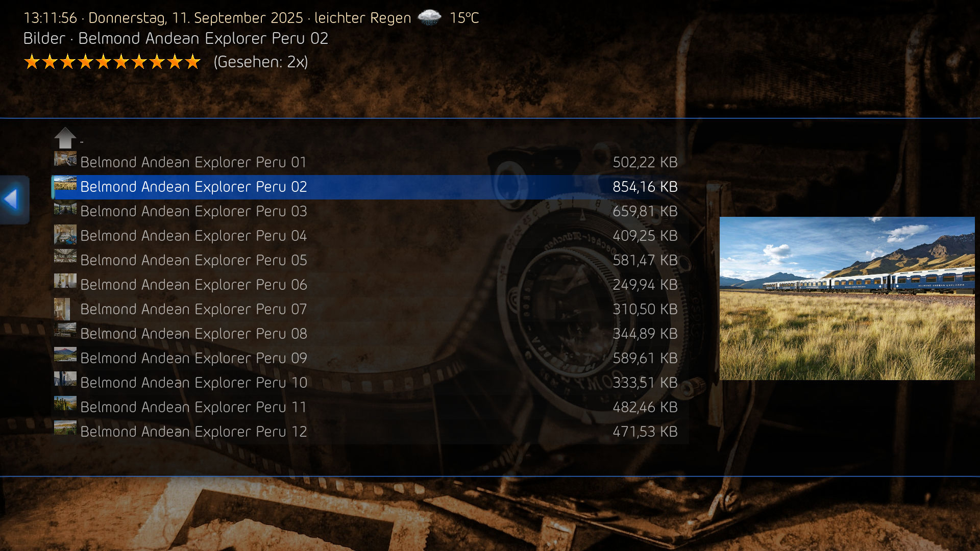Click the rain weather icon in header

[430, 18]
